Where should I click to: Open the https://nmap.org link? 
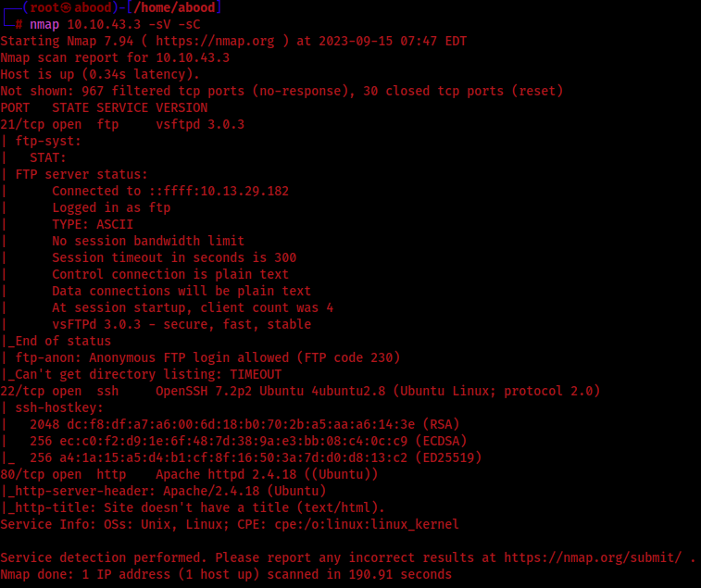pyautogui.click(x=215, y=41)
